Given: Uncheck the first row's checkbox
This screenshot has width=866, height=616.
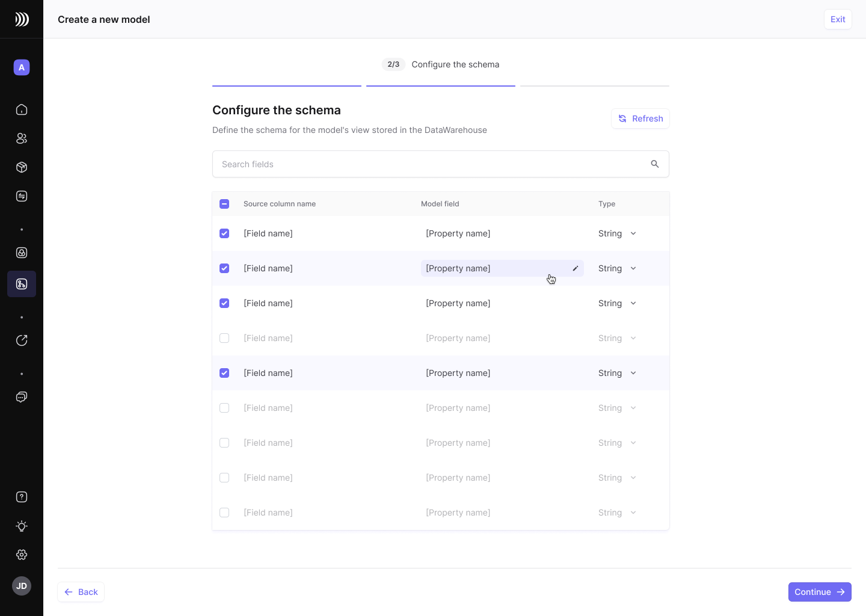Looking at the screenshot, I should (224, 233).
